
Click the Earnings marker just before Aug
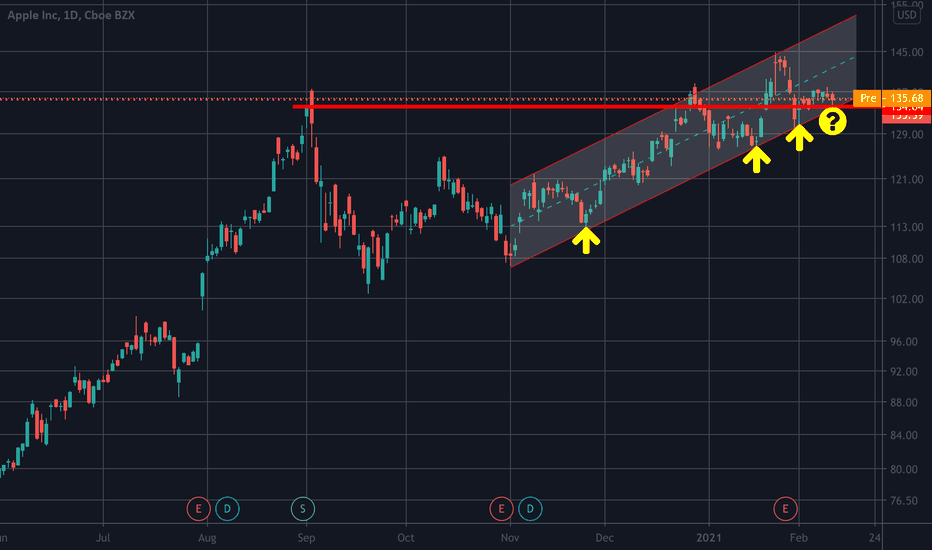click(199, 509)
